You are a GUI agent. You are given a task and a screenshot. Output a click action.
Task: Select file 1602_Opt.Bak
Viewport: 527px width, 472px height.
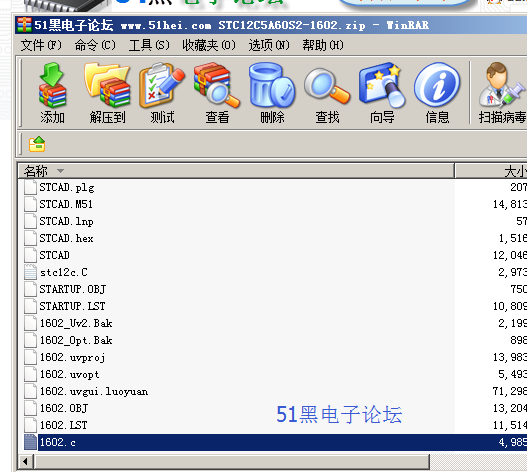(76, 340)
